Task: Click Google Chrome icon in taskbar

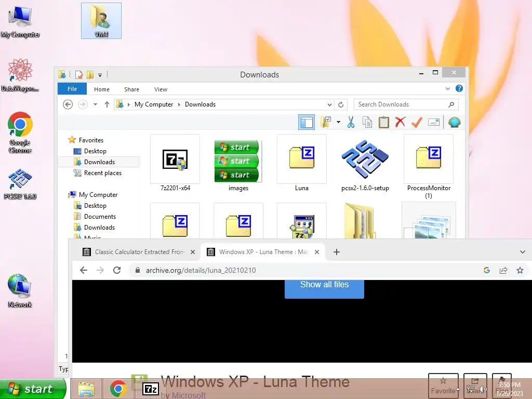Action: (x=118, y=389)
